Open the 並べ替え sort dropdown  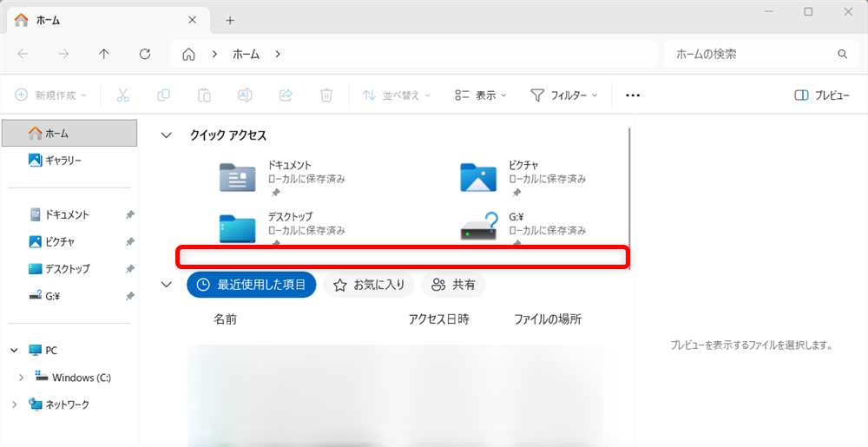click(397, 95)
